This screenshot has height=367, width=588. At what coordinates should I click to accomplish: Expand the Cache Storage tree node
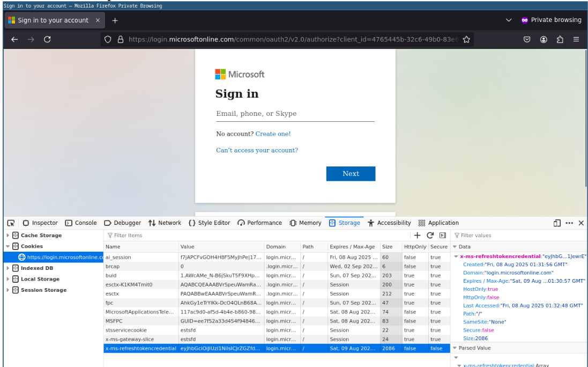pyautogui.click(x=8, y=236)
